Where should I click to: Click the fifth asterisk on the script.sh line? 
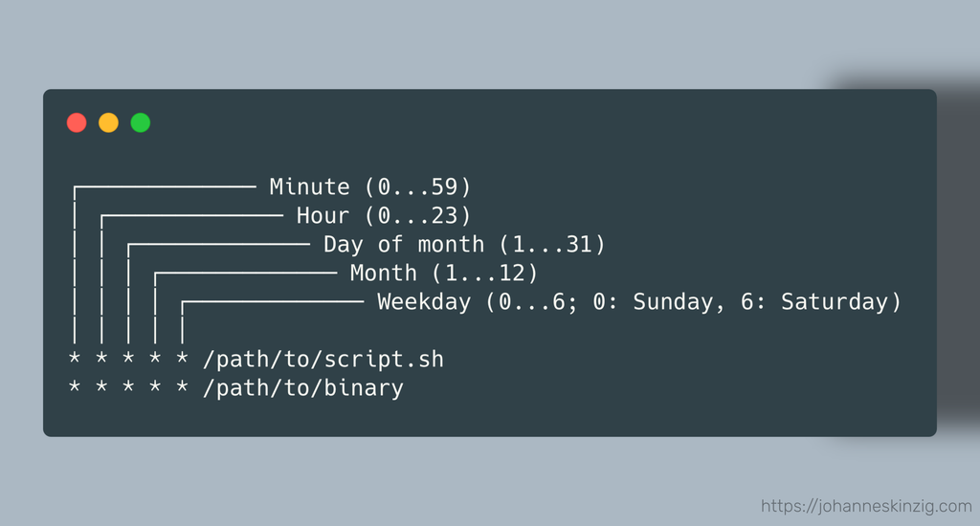pyautogui.click(x=182, y=362)
